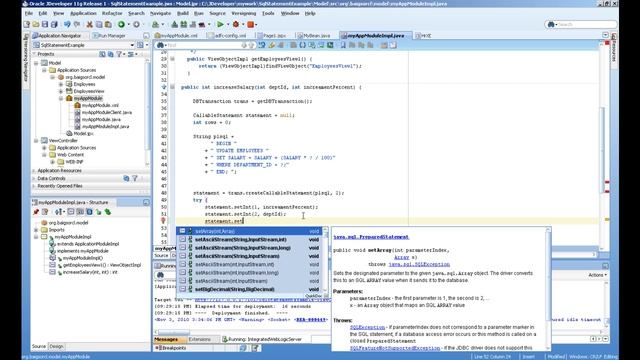Select Model.jpx in project tree
Image resolution: width=640 pixels, height=360 pixels.
click(83, 133)
